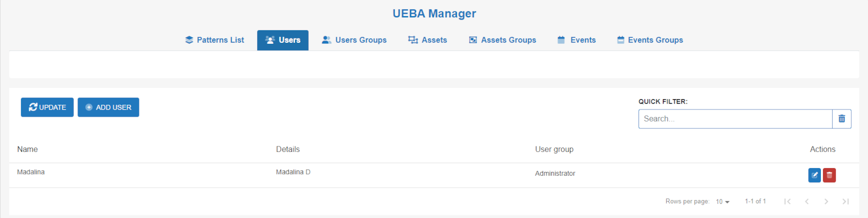Open the Events Groups tab
This screenshot has height=218, width=868.
coord(650,40)
